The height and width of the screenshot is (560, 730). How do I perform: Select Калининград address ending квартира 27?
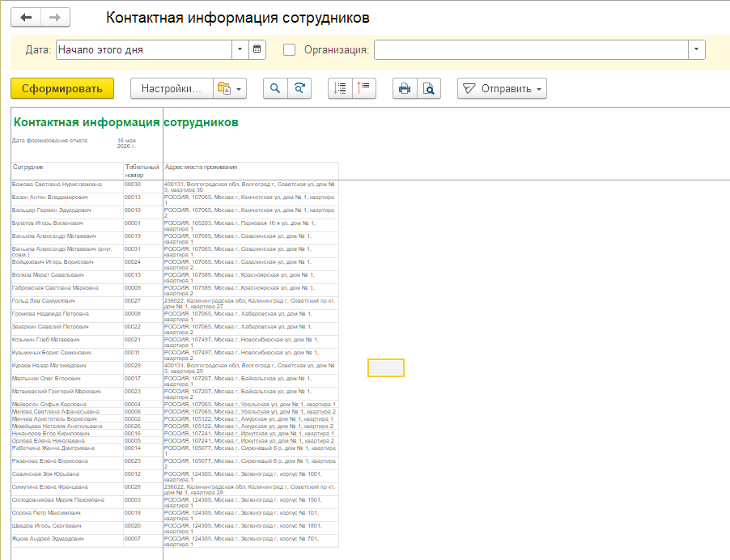pyautogui.click(x=249, y=303)
